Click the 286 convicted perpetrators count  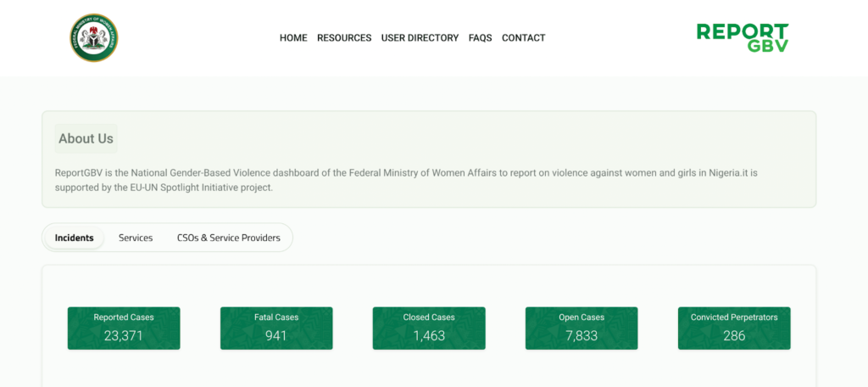[734, 335]
